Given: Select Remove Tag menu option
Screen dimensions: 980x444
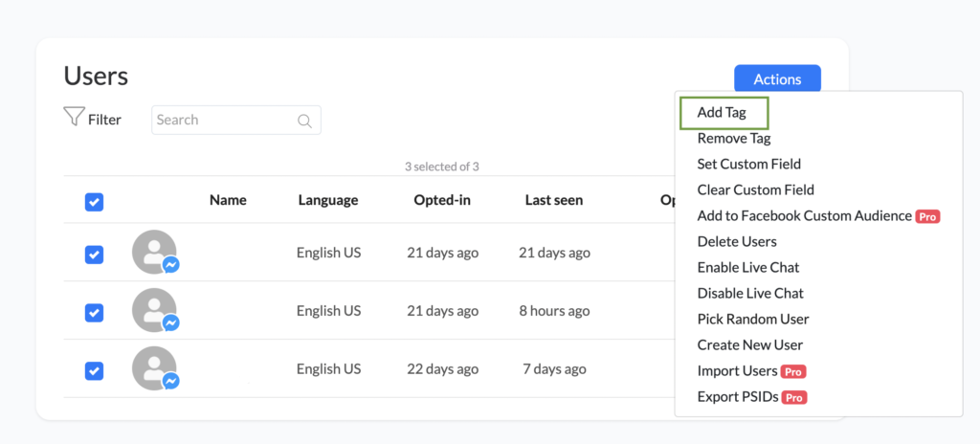Looking at the screenshot, I should [734, 138].
